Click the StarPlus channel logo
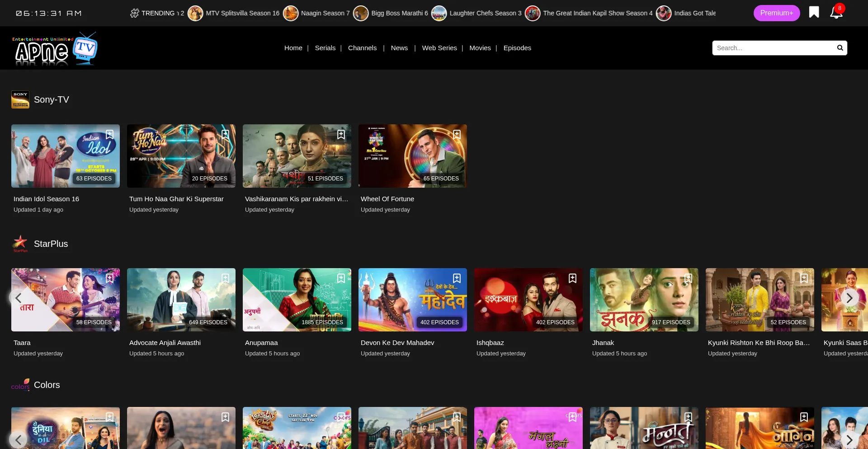The height and width of the screenshot is (449, 868). click(20, 244)
